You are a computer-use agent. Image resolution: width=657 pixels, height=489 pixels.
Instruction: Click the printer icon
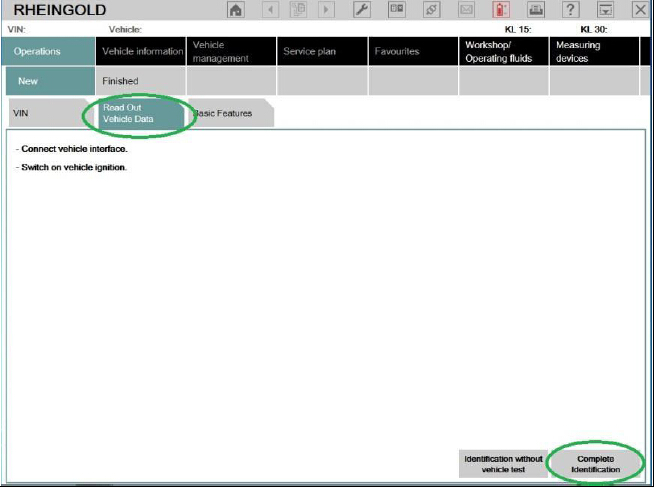coord(535,10)
